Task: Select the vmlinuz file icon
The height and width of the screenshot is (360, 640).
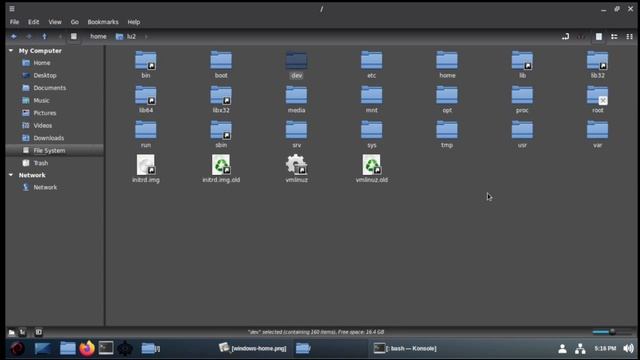Action: pos(296,164)
